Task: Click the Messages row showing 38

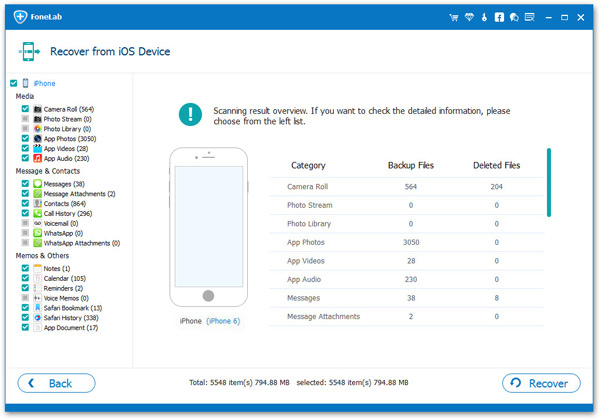Action: point(406,298)
